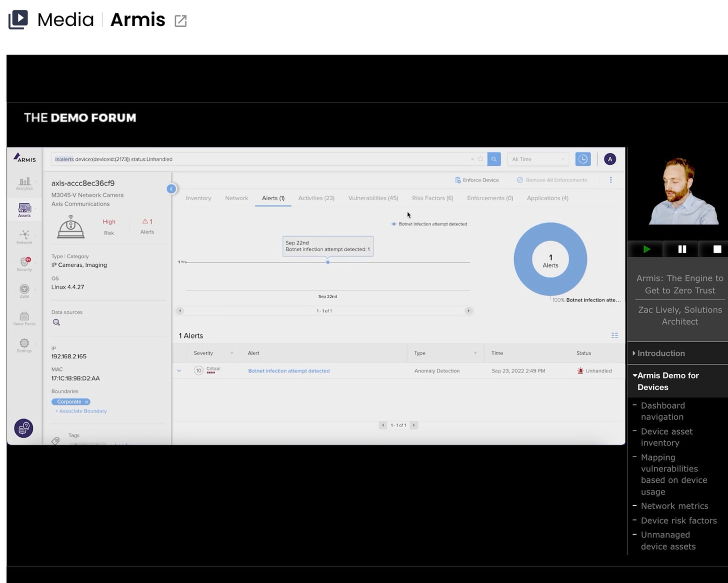Image resolution: width=728 pixels, height=583 pixels.
Task: Jump to Unmanaged device assets chapter
Action: click(668, 540)
